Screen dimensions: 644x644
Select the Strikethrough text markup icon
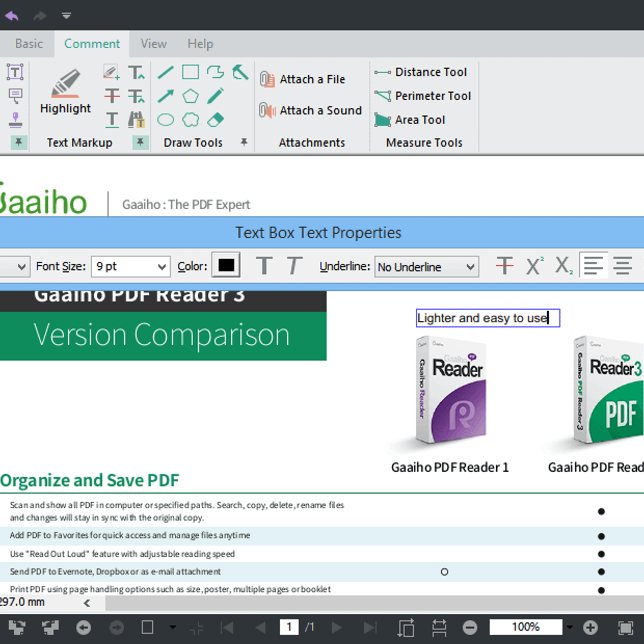pyautogui.click(x=112, y=96)
